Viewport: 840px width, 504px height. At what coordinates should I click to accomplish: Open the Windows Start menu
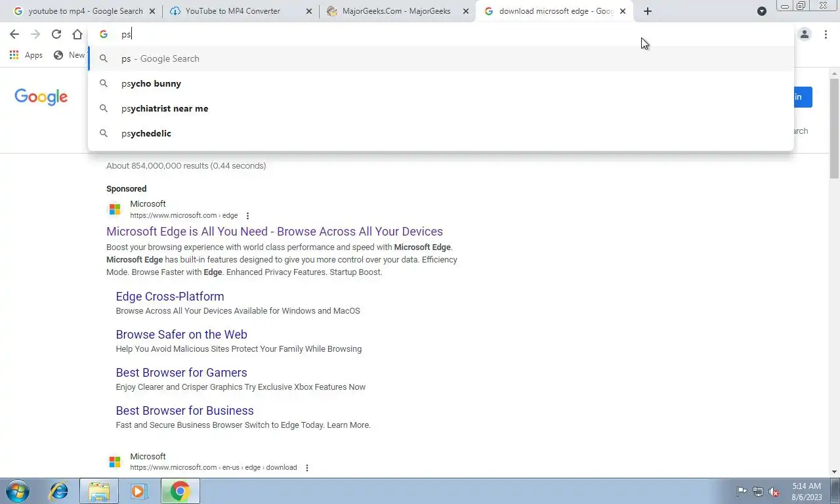[x=16, y=491]
